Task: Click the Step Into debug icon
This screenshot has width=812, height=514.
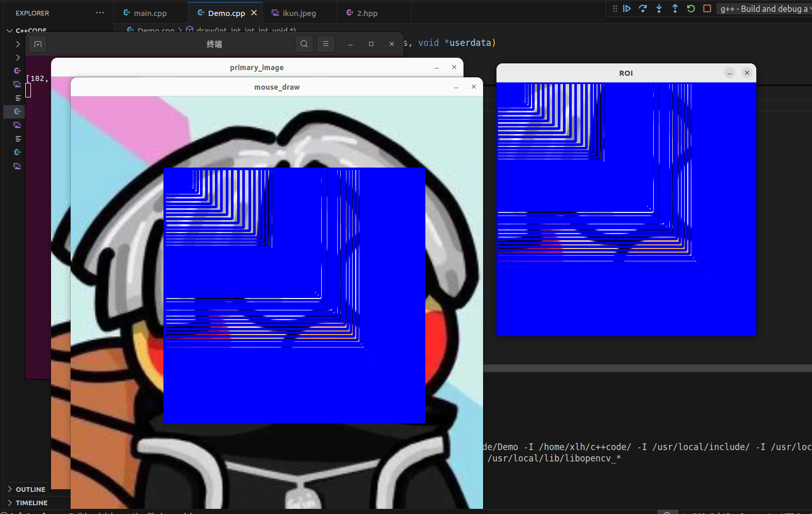Action: [659, 9]
